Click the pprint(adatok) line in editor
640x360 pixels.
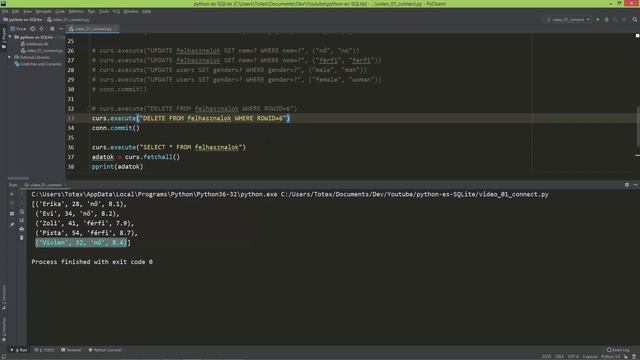pyautogui.click(x=117, y=167)
